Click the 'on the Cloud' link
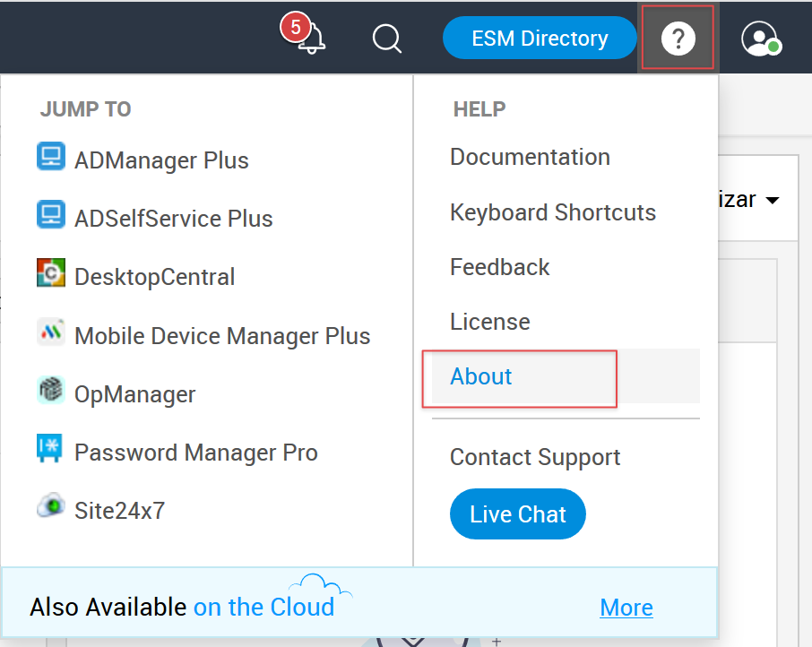 coord(264,608)
